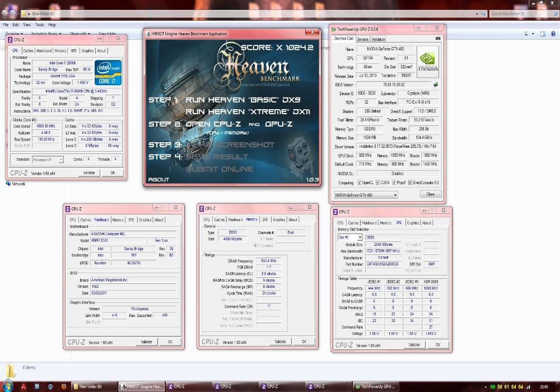This screenshot has width=560, height=392.
Task: Open Graphics tab in the CPU-Z SPD window
Action: (x=413, y=223)
